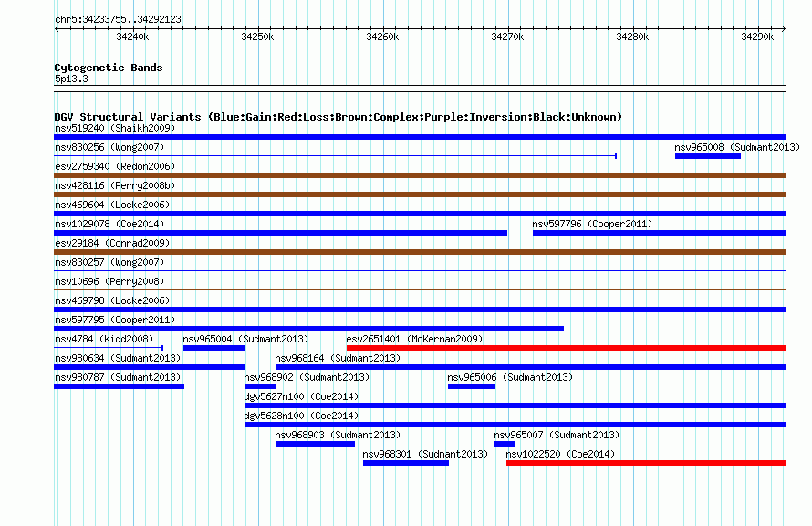Open nsv968903 (Sudmant2013) label
Image resolution: width=812 pixels, height=526 pixels.
(x=338, y=435)
